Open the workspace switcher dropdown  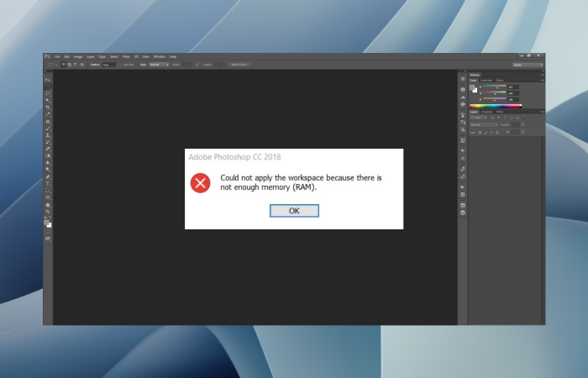[528, 65]
